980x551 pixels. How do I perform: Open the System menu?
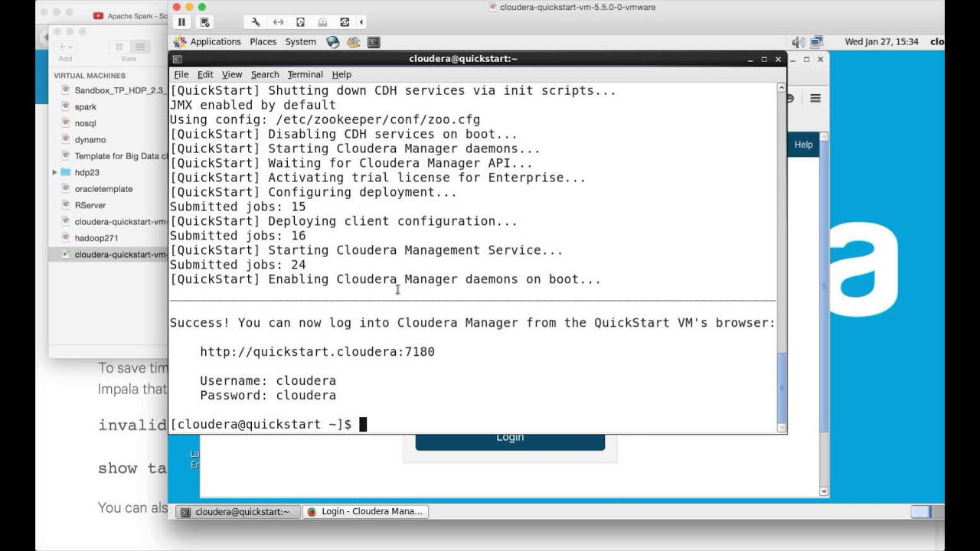pos(300,42)
